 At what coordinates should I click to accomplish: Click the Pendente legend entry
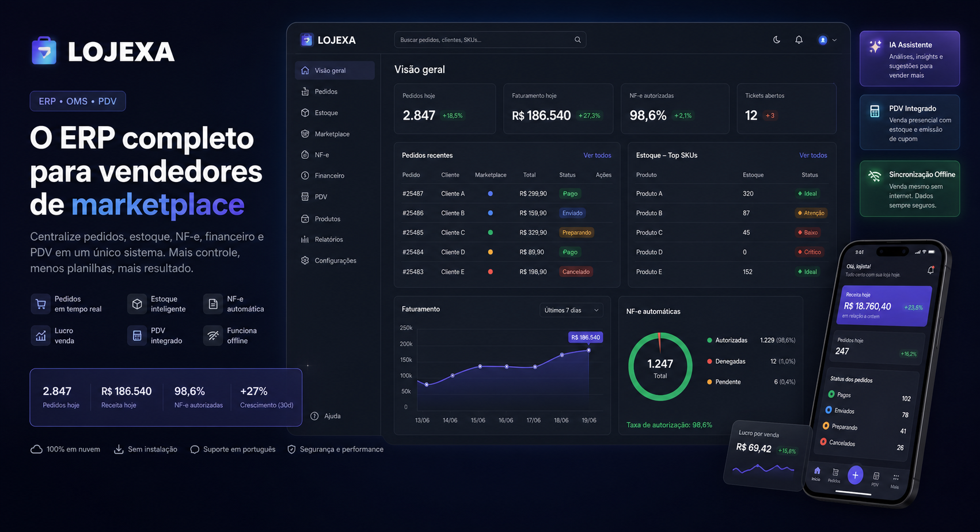click(x=751, y=382)
